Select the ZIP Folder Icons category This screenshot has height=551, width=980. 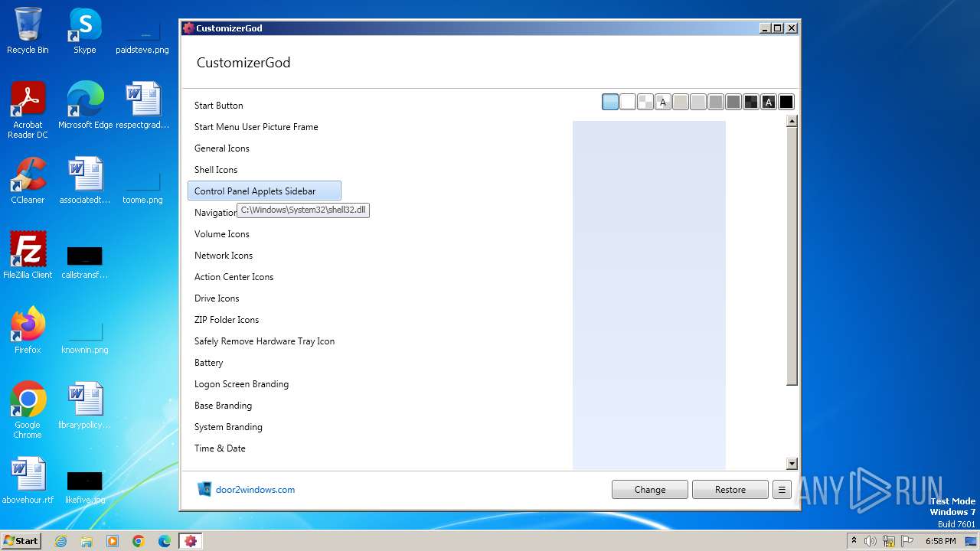point(264,320)
